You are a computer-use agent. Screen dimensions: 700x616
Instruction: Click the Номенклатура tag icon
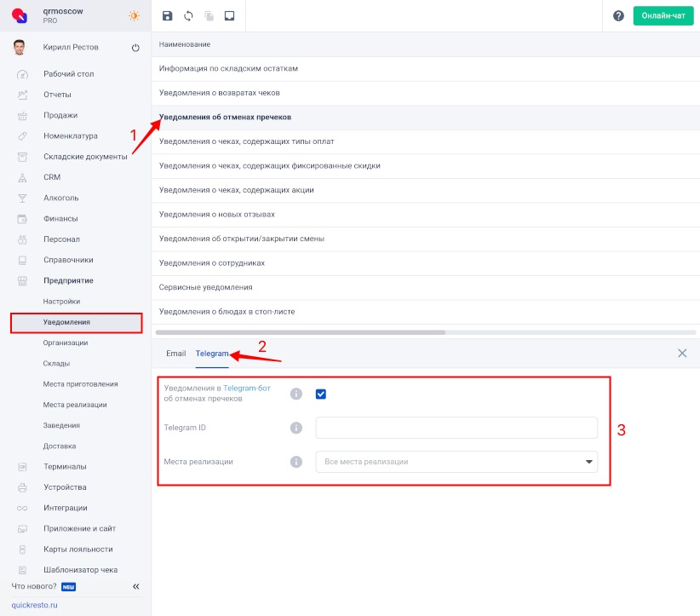tap(22, 135)
